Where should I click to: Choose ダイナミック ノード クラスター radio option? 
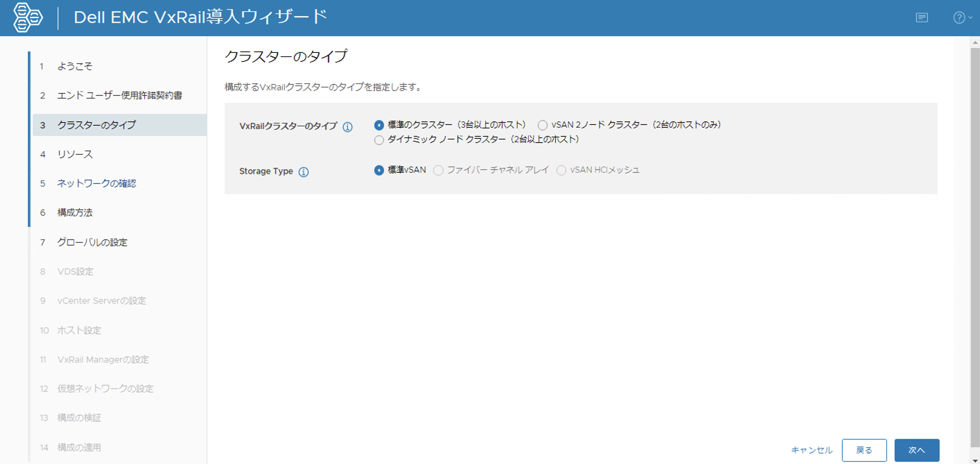point(379,140)
